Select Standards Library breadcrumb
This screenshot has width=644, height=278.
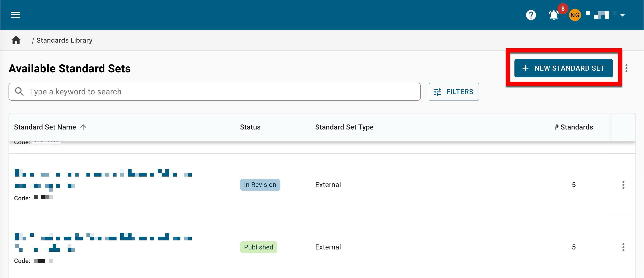coord(64,40)
